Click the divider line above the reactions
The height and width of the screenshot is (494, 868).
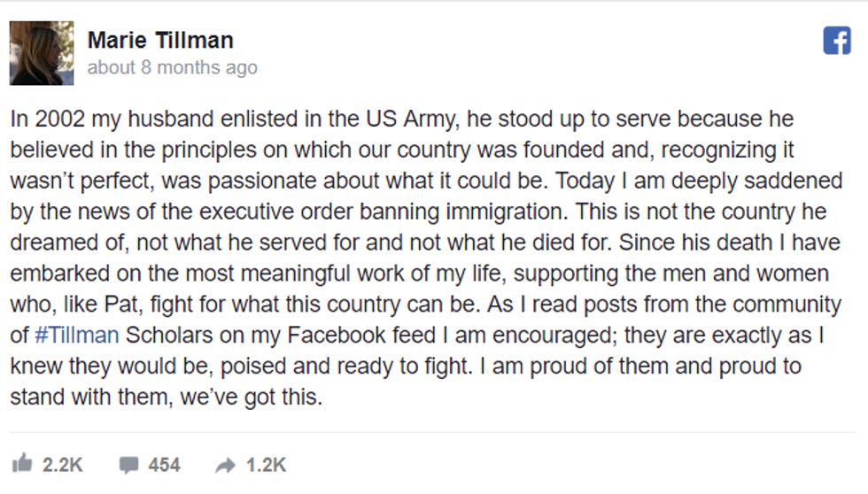433,432
